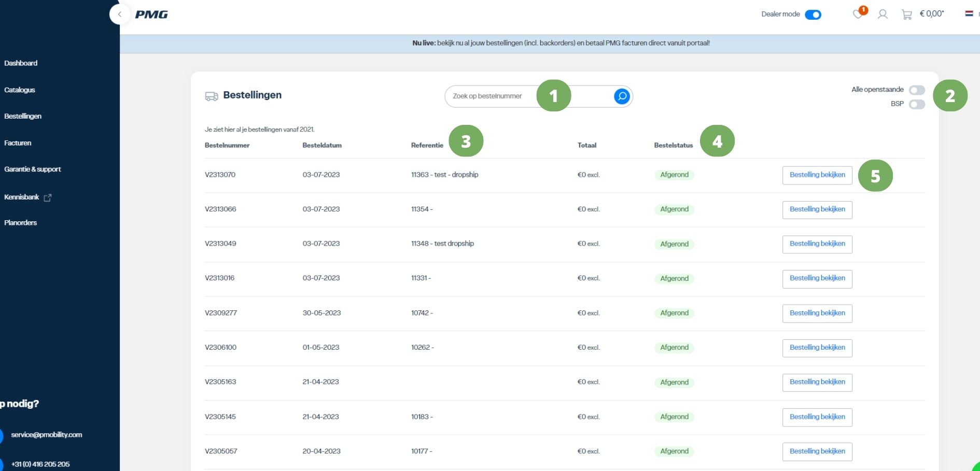Image resolution: width=980 pixels, height=471 pixels.
Task: Collapse the sidebar with the chevron button
Action: [x=120, y=15]
